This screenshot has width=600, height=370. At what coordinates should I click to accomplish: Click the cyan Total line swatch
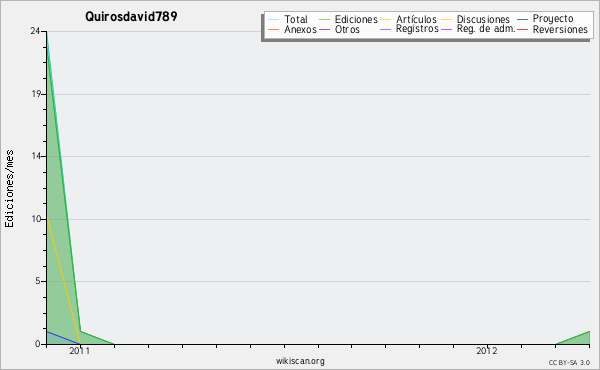pos(274,19)
